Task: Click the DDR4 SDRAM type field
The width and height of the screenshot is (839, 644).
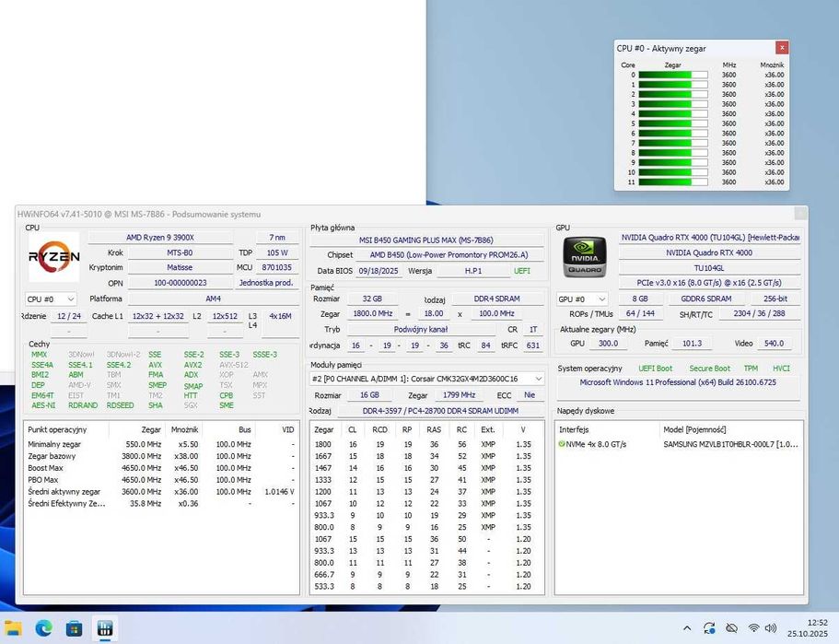Action: pos(496,299)
